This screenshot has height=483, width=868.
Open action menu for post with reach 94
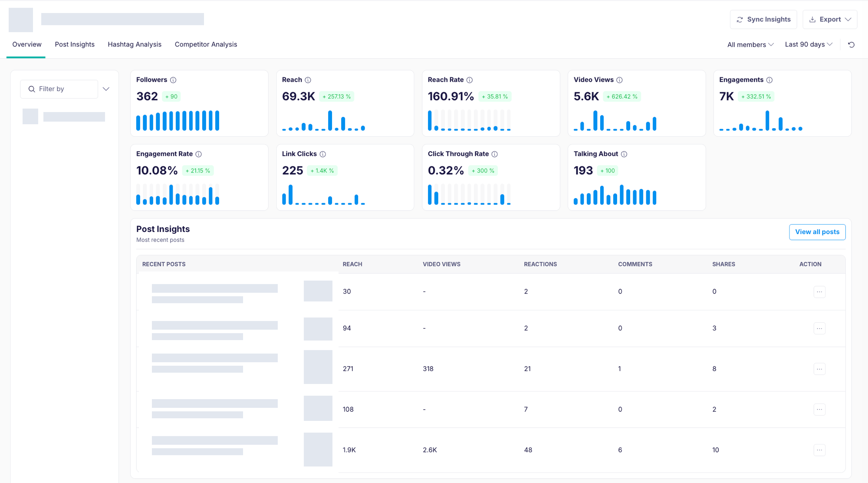point(819,328)
